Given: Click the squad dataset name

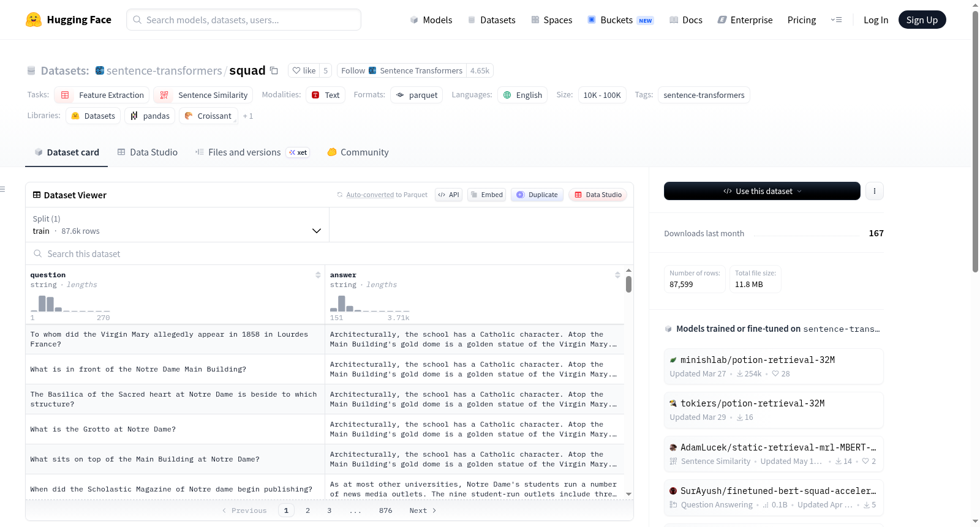Looking at the screenshot, I should [247, 70].
